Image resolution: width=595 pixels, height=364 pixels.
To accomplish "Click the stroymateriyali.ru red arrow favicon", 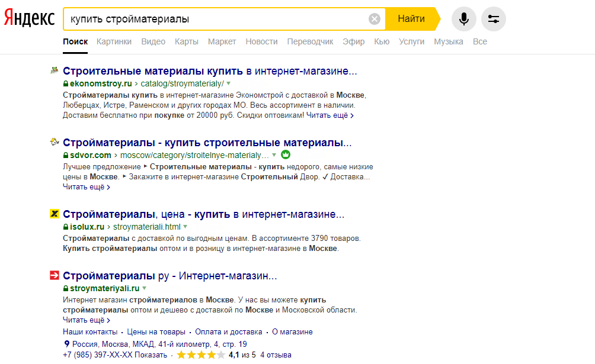I will tap(55, 275).
